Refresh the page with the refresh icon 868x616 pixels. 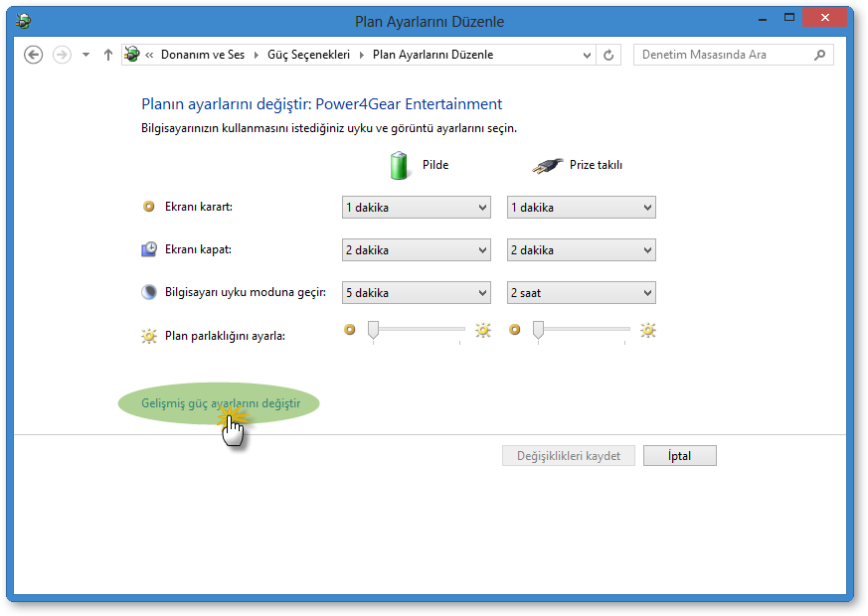coord(608,55)
